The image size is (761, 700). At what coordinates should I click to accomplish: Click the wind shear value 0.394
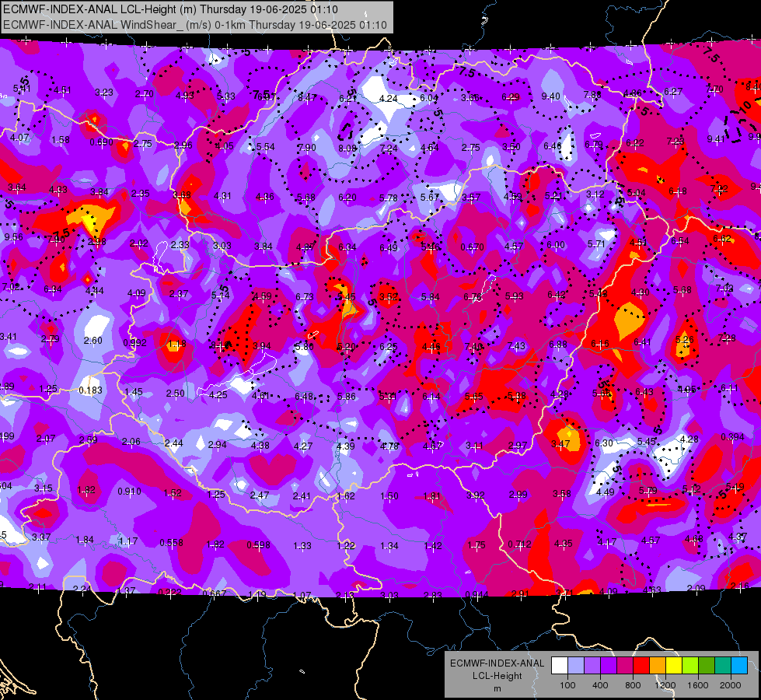click(732, 436)
